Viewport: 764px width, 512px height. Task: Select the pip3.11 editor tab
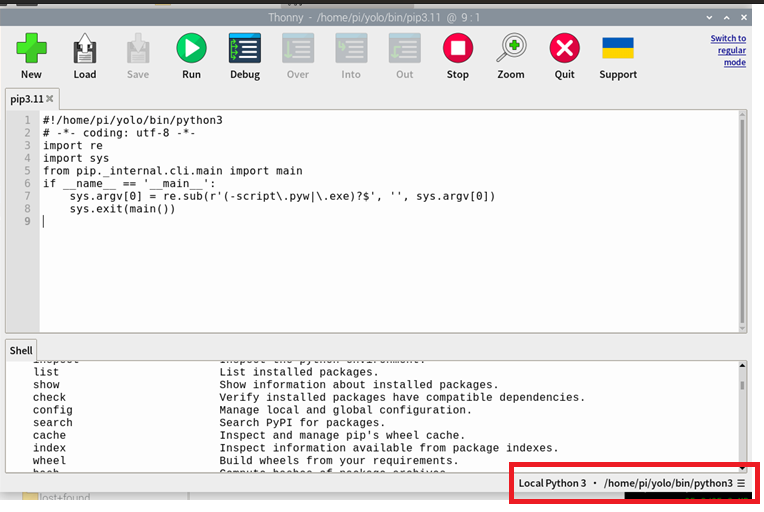click(x=27, y=99)
